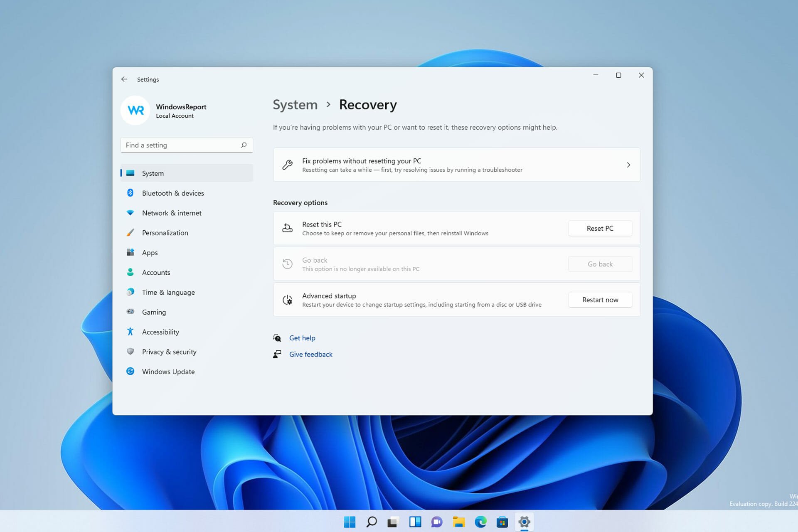Screen dimensions: 798x532
Task: Click the WindowsReport account name
Action: coord(181,107)
